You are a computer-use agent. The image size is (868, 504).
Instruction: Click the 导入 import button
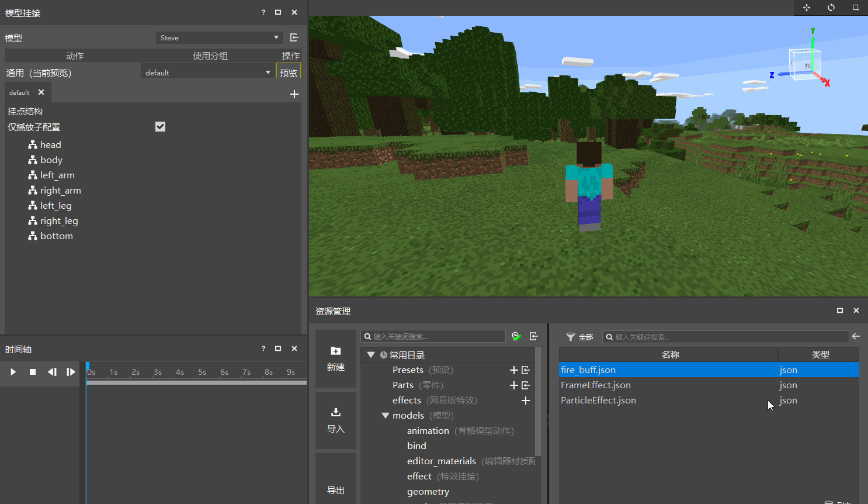[x=336, y=420]
